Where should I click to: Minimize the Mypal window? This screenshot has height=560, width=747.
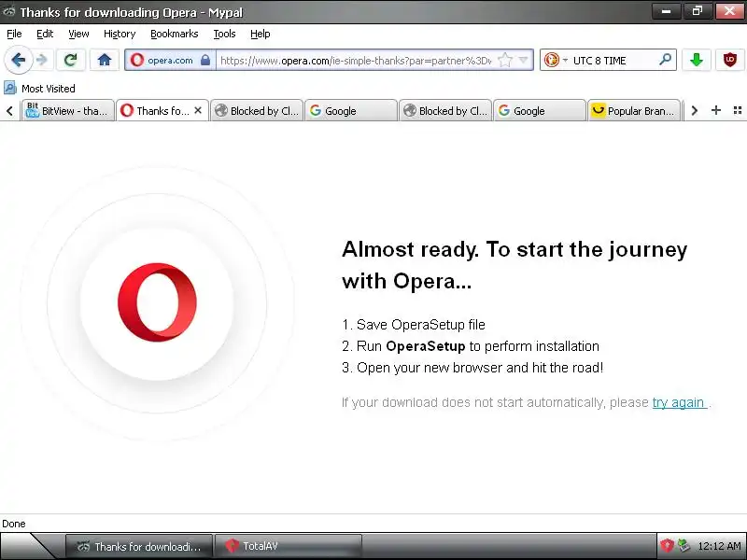pos(667,11)
